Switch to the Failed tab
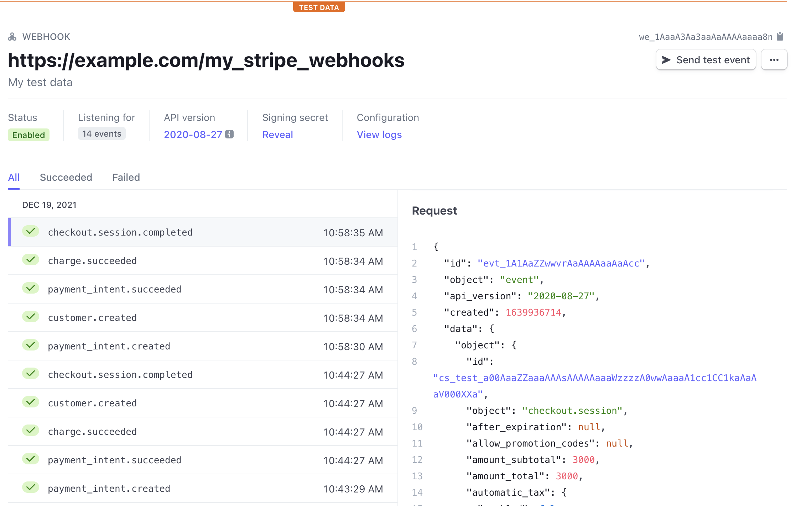This screenshot has height=506, width=812. (x=126, y=177)
